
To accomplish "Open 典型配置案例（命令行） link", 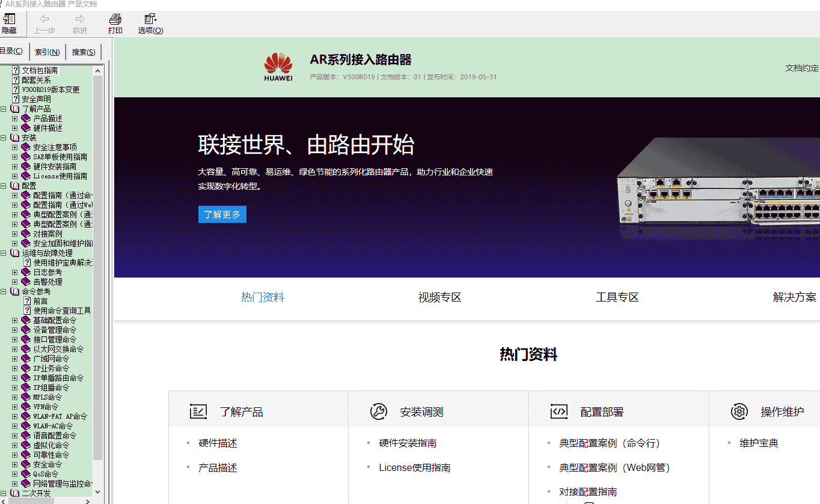I will click(609, 443).
